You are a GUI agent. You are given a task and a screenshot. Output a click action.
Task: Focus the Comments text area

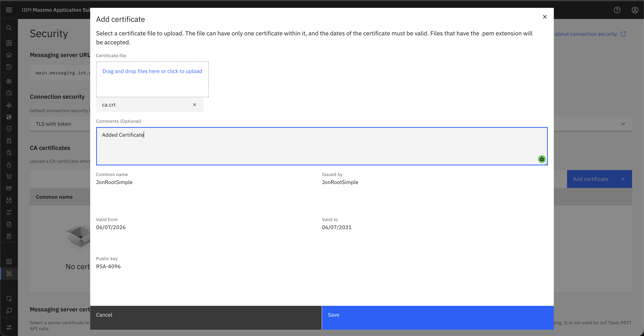point(322,146)
